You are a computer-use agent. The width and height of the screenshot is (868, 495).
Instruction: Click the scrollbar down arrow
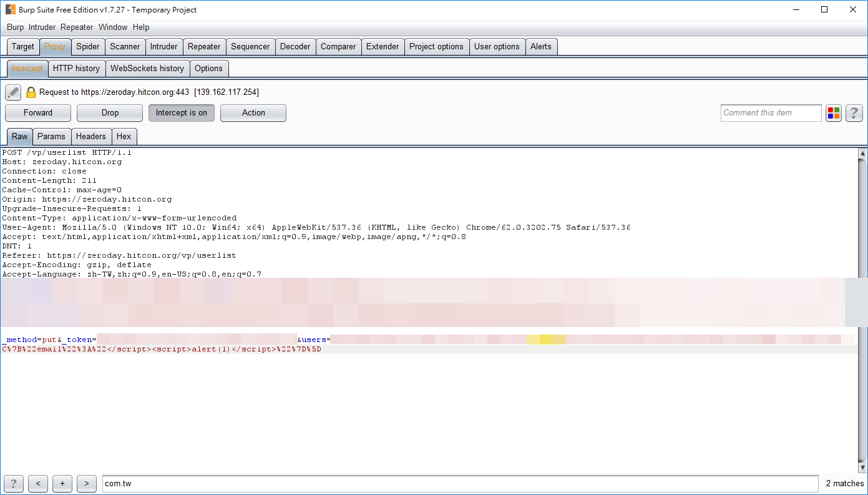863,468
